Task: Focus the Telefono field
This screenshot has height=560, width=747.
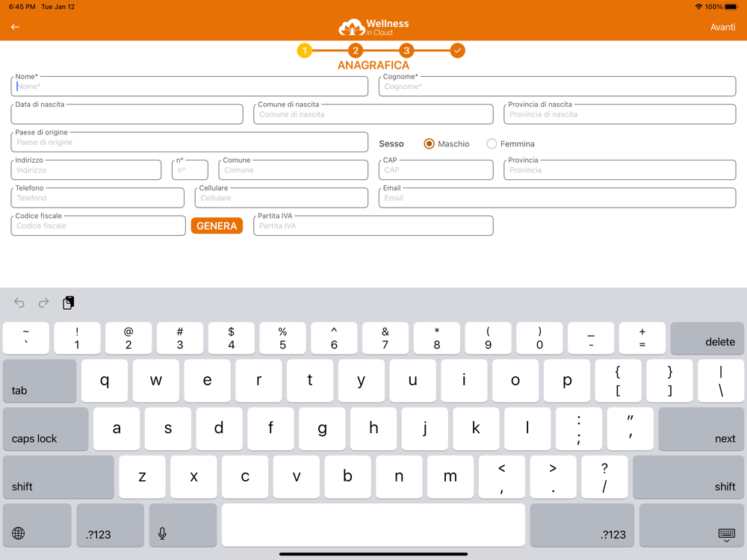Action: click(x=98, y=198)
